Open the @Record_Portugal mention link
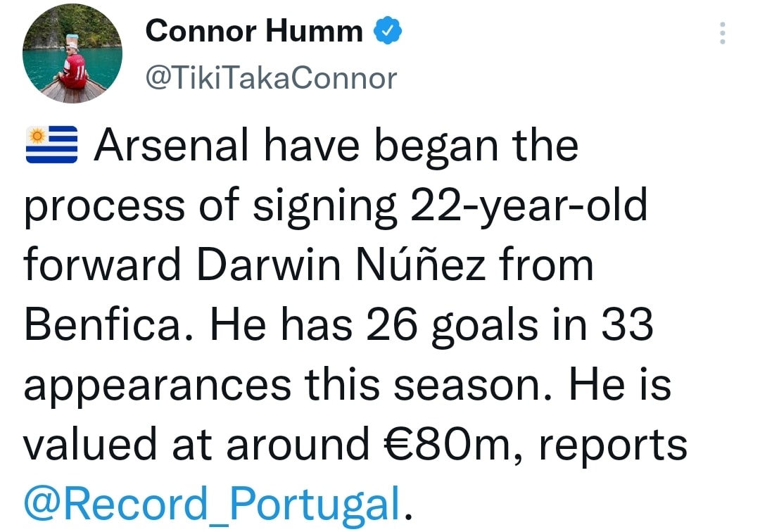 [211, 504]
